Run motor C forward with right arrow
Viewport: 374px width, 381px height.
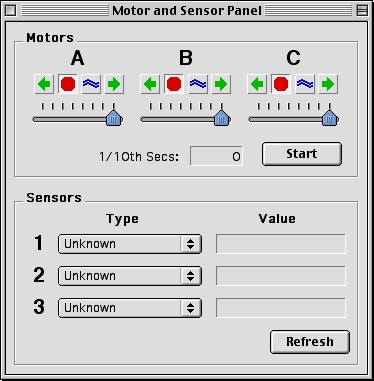328,84
